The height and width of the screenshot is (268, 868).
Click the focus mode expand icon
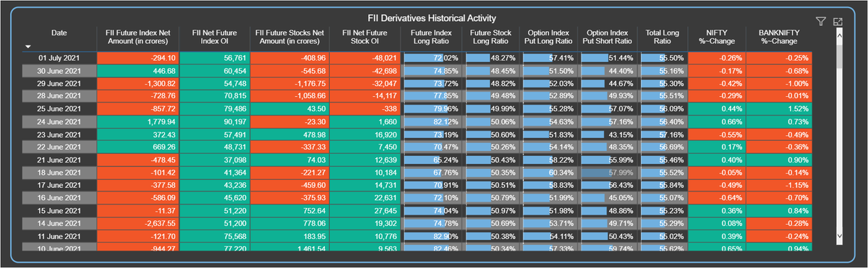[x=838, y=22]
